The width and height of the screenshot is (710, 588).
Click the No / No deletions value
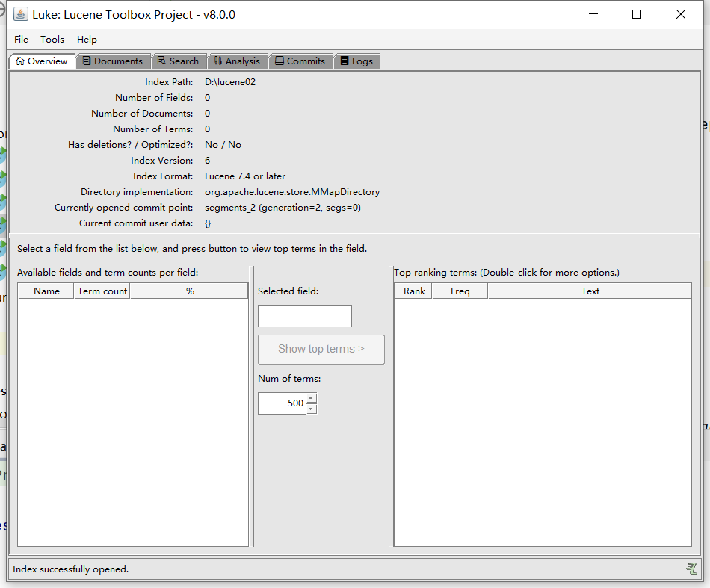pyautogui.click(x=223, y=145)
